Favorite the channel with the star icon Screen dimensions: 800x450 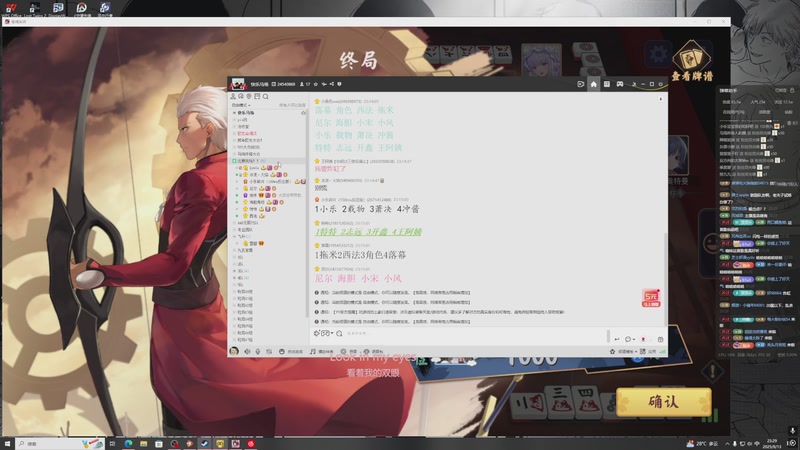pyautogui.click(x=316, y=84)
